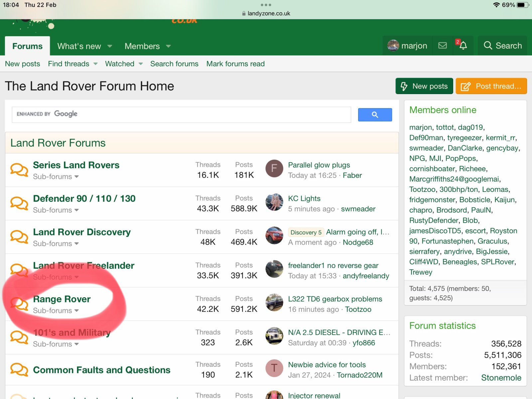
Task: Click the Common Faults and Questions chat icon
Action: (x=19, y=370)
